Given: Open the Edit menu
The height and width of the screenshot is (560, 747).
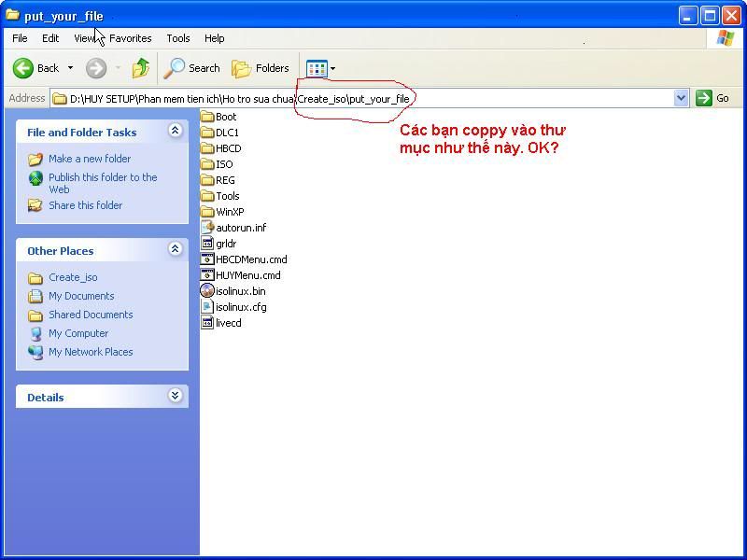Looking at the screenshot, I should coord(50,38).
